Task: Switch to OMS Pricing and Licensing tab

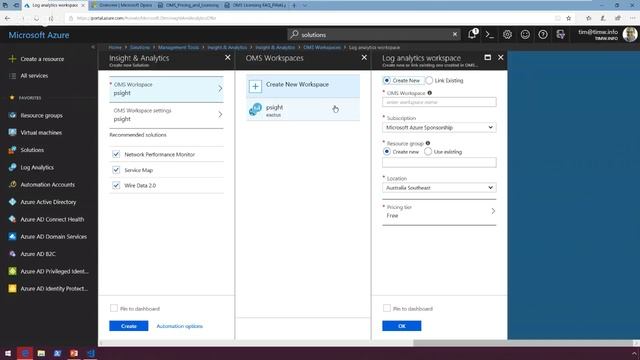Action: point(189,5)
